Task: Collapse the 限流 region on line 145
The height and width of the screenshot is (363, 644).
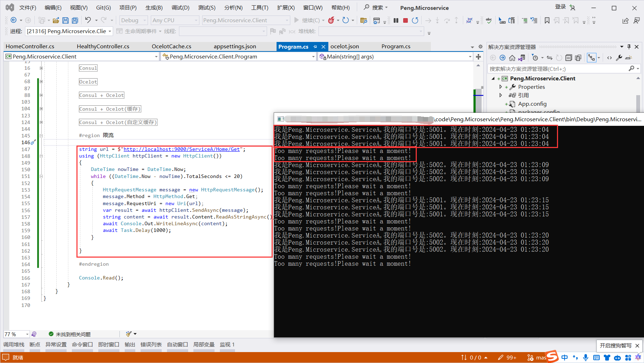Action: [41, 136]
